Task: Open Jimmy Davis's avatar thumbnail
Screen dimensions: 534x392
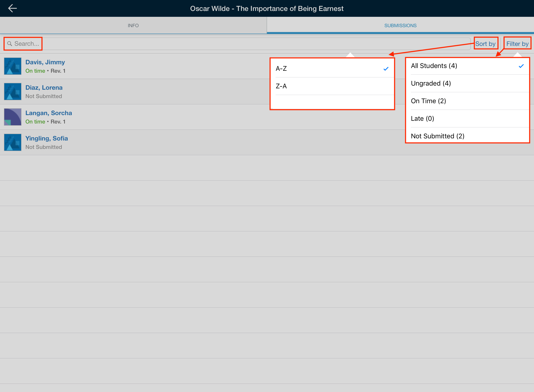Action: click(13, 66)
